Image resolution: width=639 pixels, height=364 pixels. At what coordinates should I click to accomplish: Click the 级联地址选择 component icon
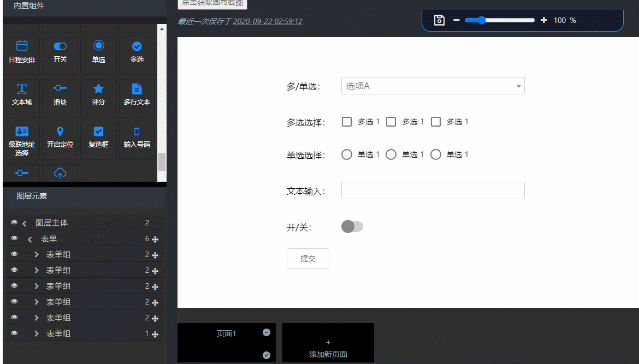pyautogui.click(x=22, y=132)
